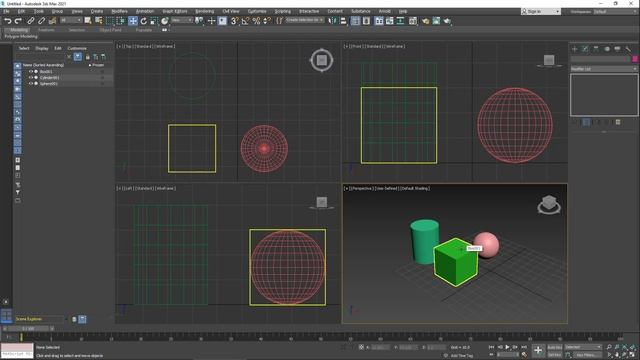The image size is (640, 360).
Task: Open the key filter Selected dropdown
Action: tap(583, 347)
